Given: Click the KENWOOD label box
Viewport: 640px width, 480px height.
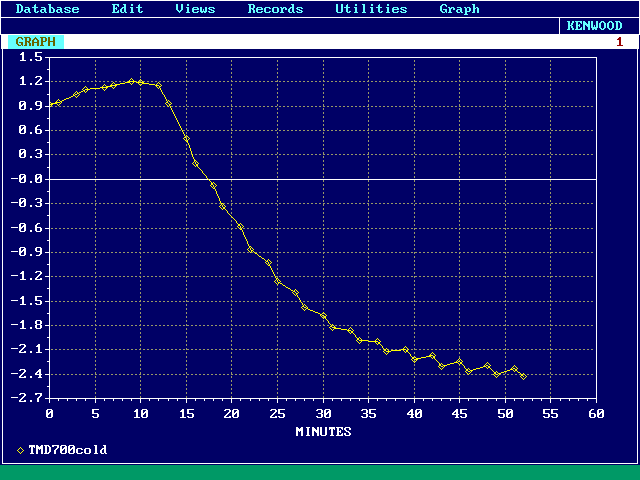Looking at the screenshot, I should click(x=594, y=26).
